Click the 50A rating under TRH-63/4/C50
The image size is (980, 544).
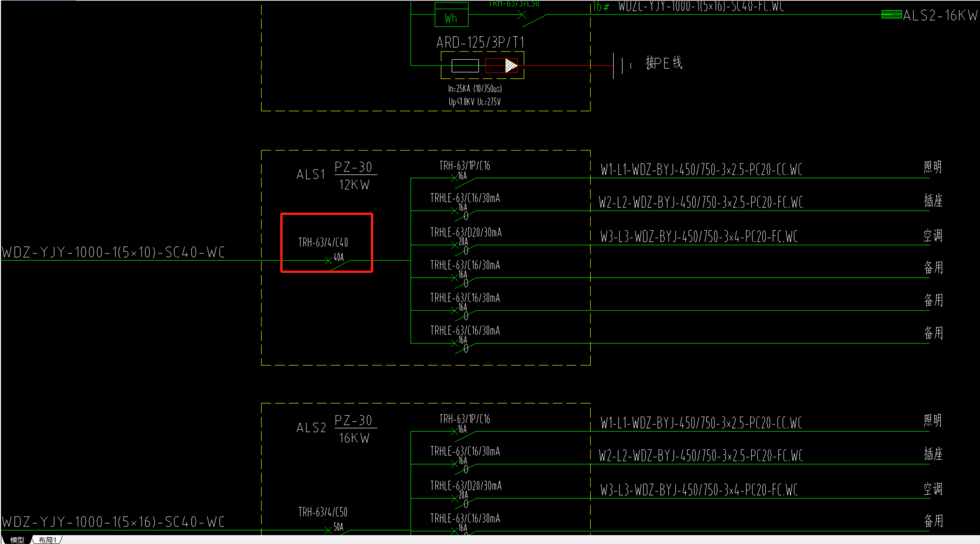(339, 527)
